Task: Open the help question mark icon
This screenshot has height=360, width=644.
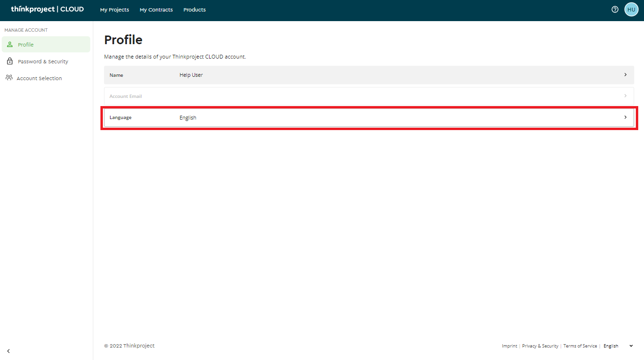Action: point(615,9)
